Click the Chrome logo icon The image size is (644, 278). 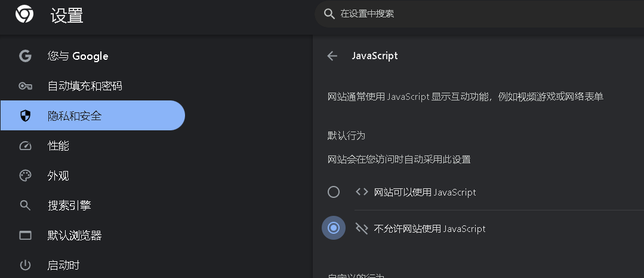24,14
